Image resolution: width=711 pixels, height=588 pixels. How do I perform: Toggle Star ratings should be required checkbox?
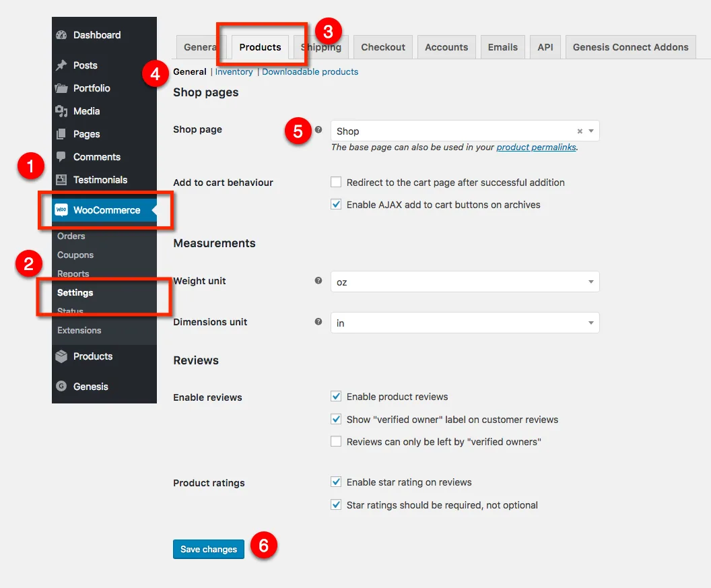336,504
